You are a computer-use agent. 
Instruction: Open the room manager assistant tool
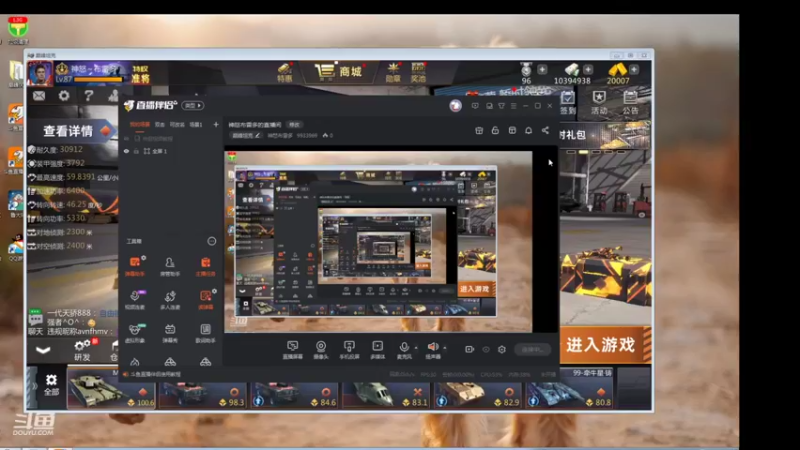[x=170, y=266]
